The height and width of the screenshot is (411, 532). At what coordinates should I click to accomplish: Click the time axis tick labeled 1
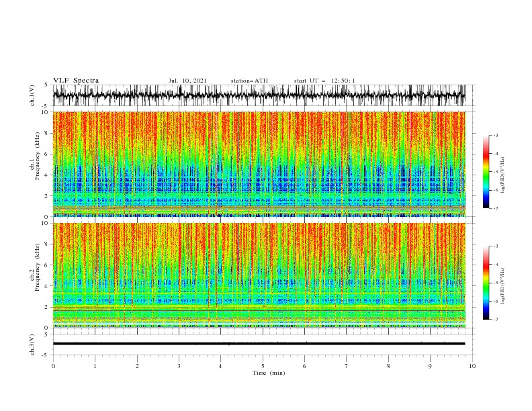[x=95, y=366]
